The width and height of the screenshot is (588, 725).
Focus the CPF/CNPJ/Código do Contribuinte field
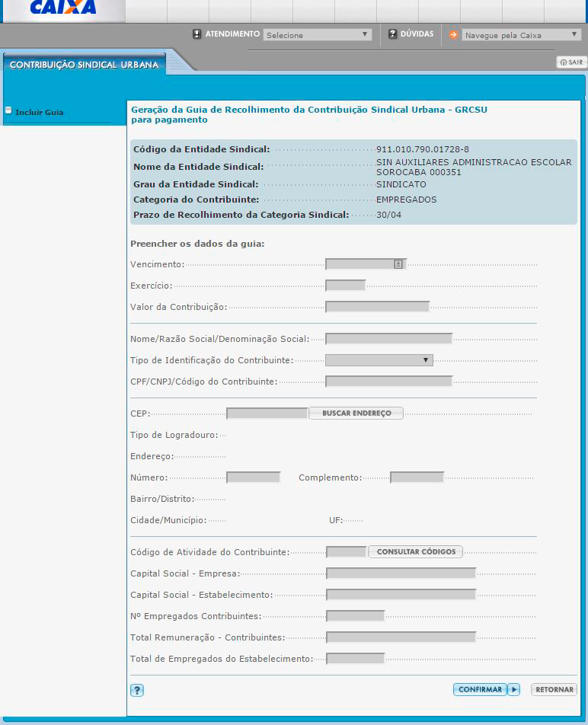click(388, 381)
